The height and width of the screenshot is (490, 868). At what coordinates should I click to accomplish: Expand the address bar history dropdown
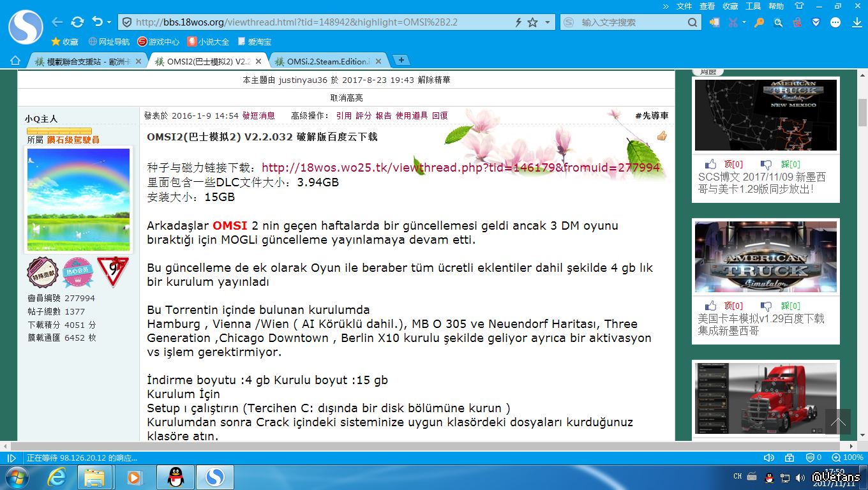[x=547, y=22]
